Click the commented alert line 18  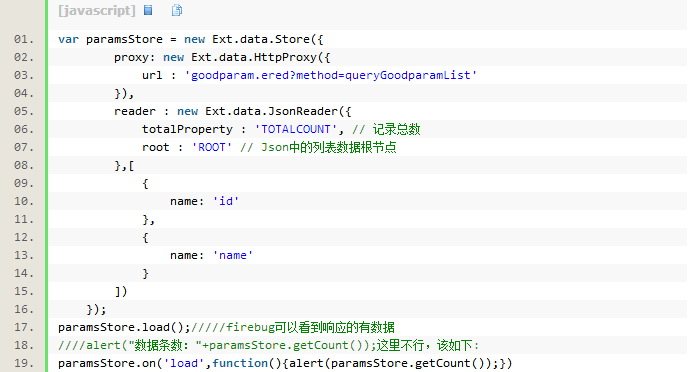tap(268, 346)
